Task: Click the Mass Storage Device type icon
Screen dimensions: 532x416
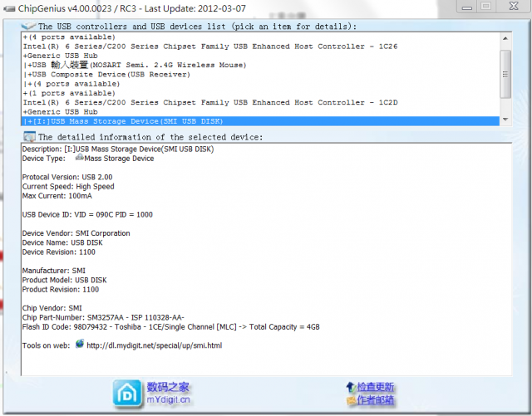Action: (79, 157)
